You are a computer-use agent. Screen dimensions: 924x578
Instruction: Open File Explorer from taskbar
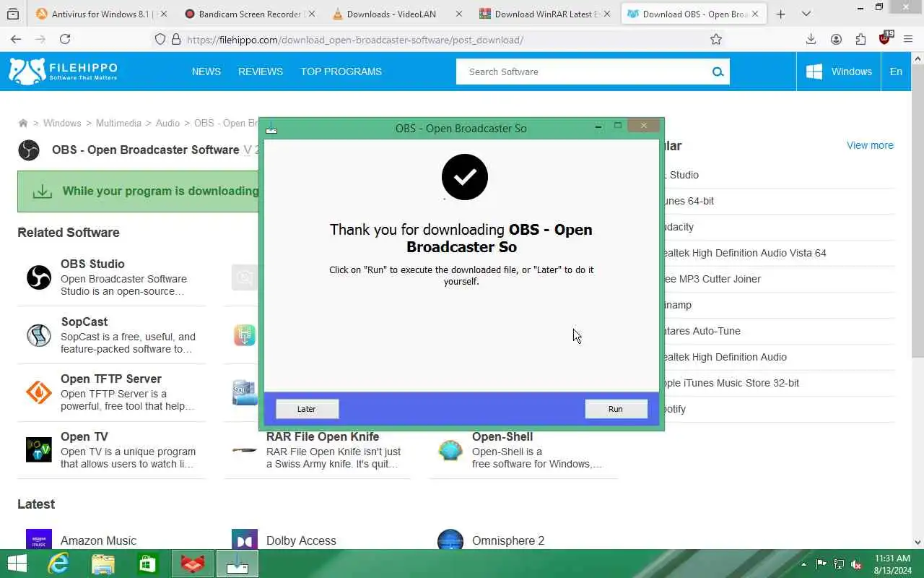[x=103, y=564]
